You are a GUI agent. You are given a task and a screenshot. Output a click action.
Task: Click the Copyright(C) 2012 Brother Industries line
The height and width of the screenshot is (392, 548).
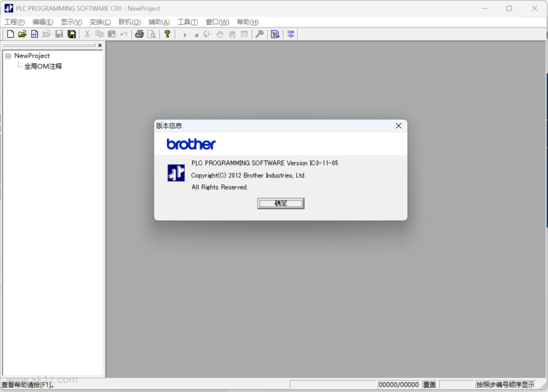point(249,175)
